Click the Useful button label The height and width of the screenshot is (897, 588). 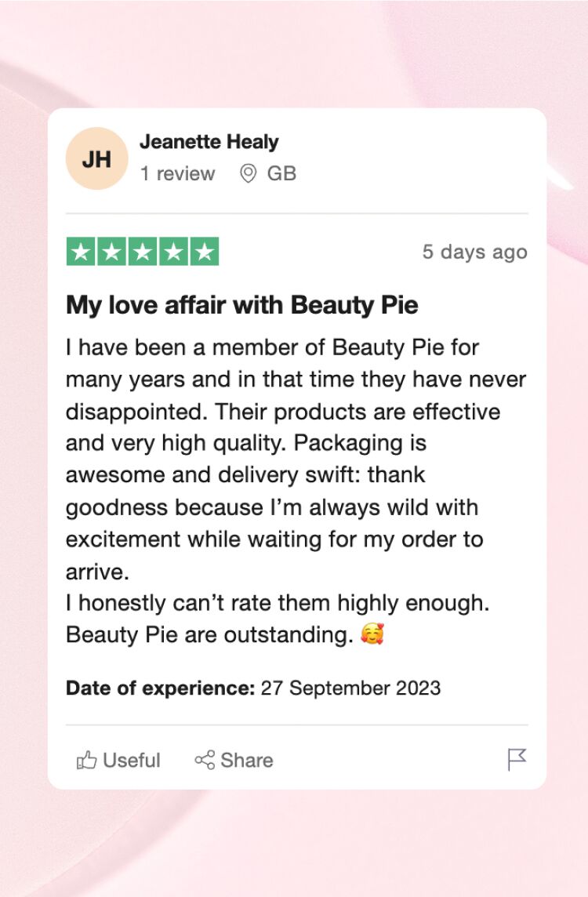click(x=132, y=760)
